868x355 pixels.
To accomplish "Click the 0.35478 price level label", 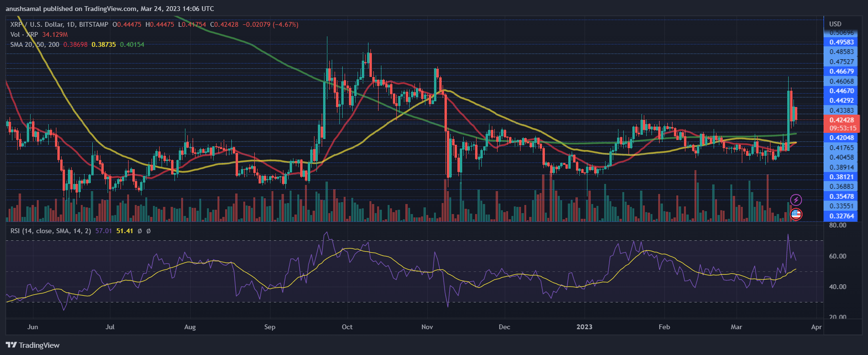I will [x=842, y=196].
